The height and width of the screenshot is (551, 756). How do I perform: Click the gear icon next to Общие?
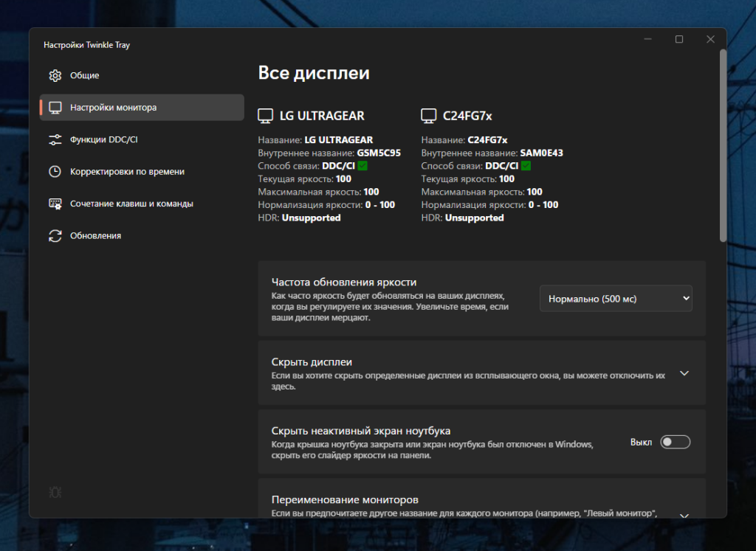point(55,75)
